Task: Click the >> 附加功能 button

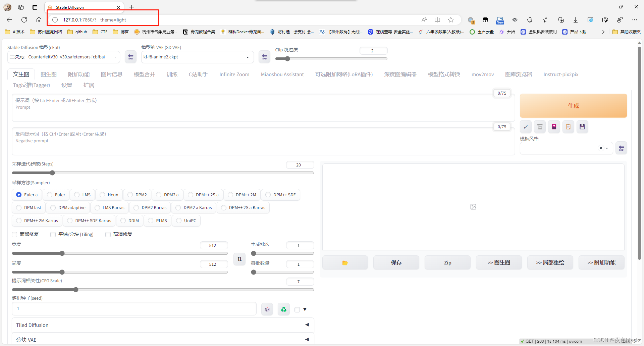Action: (601, 262)
